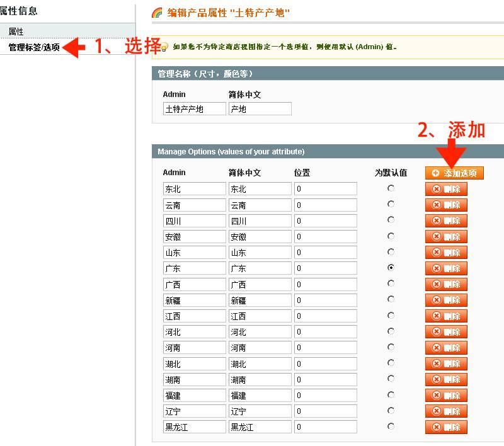Delete the 云南 option row
Viewport: 504px width, 446px height.
(446, 205)
